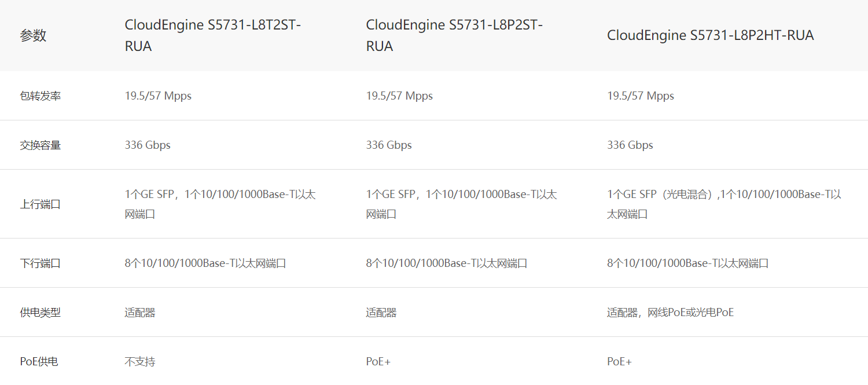
Task: Click the 供电类型 row label
Action: [x=40, y=313]
